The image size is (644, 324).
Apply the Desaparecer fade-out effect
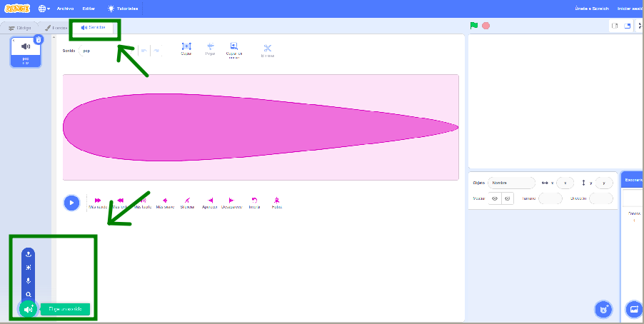[231, 203]
